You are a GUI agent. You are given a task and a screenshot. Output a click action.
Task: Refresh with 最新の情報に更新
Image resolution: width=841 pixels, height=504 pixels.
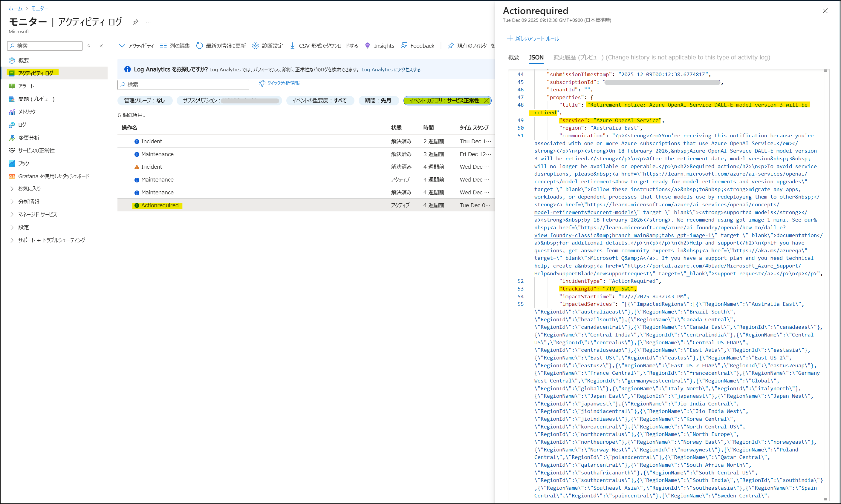pos(221,46)
